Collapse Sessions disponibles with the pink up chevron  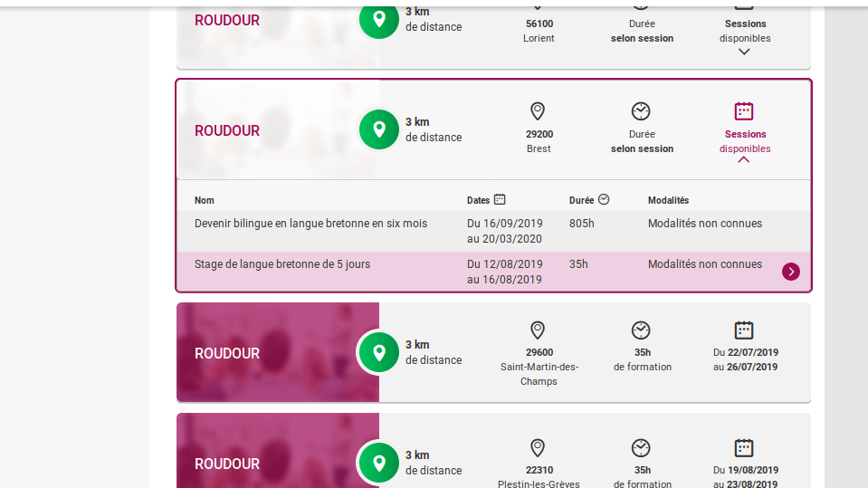tap(743, 159)
